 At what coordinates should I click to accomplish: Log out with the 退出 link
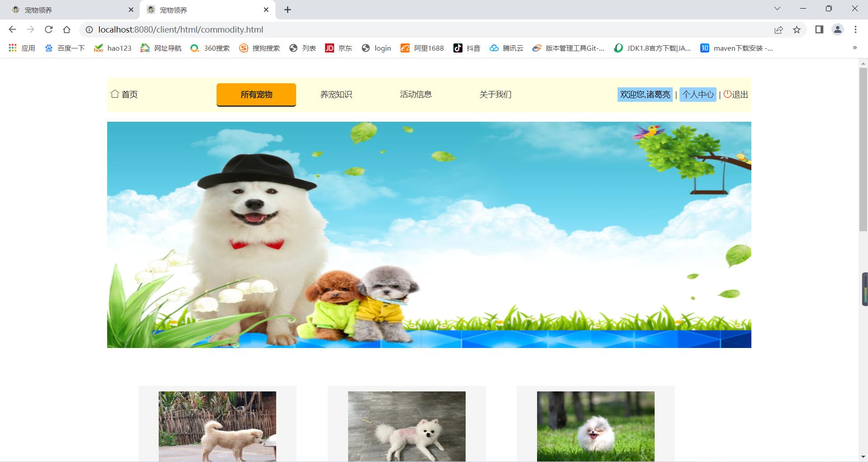tap(736, 95)
